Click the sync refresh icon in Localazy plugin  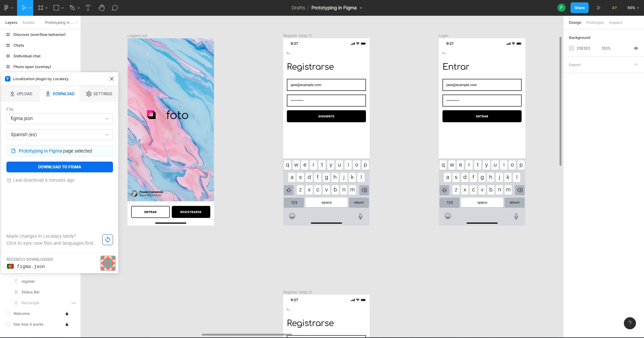click(x=108, y=240)
